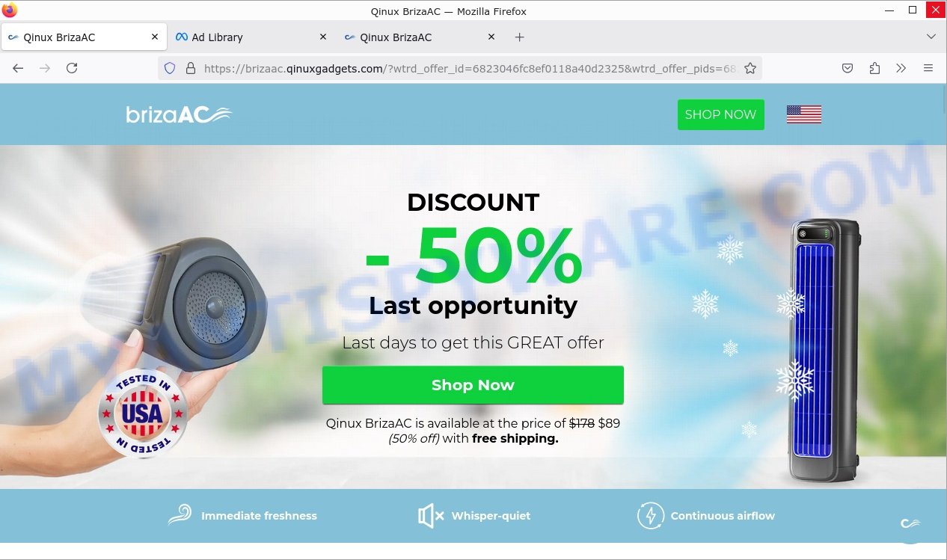Switch to the third Qinux BrizaAC tab

pos(396,37)
